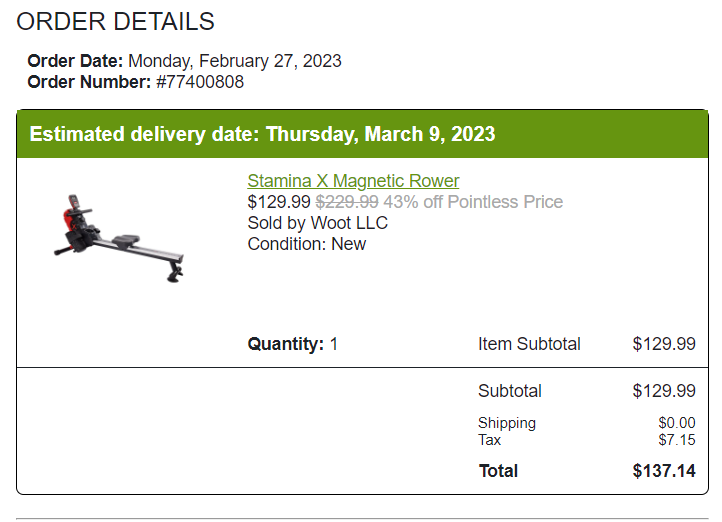Open the Stamina X Magnetic Rower link
Image resolution: width=722 pixels, height=522 pixels.
pos(353,181)
